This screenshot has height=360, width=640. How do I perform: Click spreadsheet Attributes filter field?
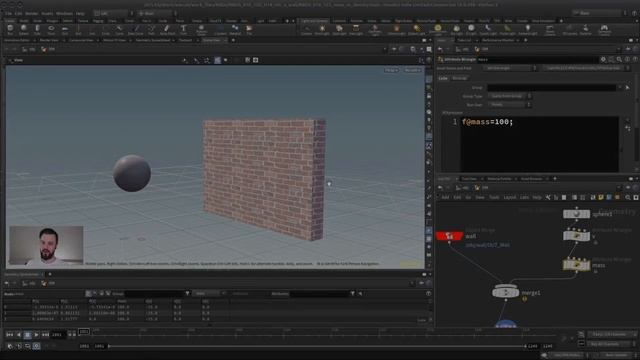tap(320, 293)
